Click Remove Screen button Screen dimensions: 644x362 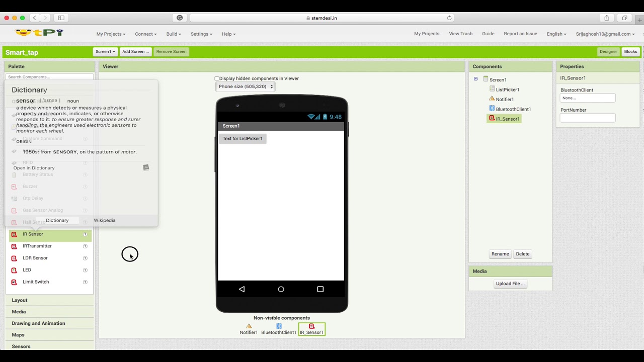[x=171, y=51]
